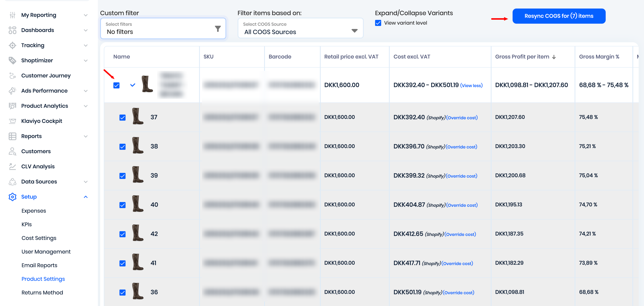The width and height of the screenshot is (644, 306).
Task: Click the Setup gear icon
Action: tap(12, 197)
